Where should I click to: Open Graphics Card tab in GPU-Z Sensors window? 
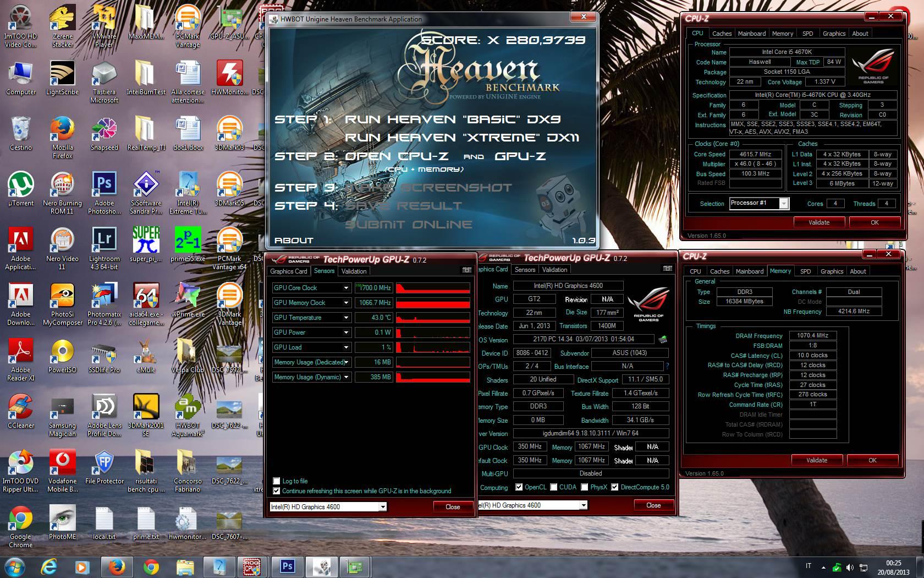pos(289,271)
